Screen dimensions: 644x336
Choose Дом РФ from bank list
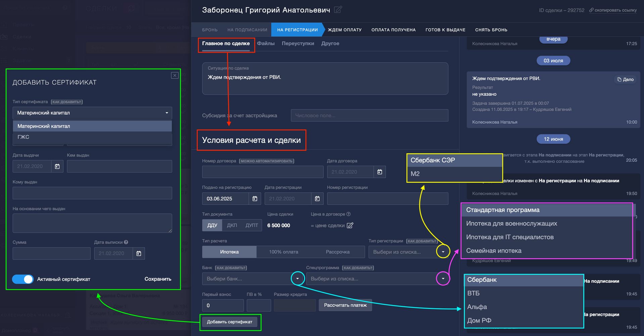[524, 321]
